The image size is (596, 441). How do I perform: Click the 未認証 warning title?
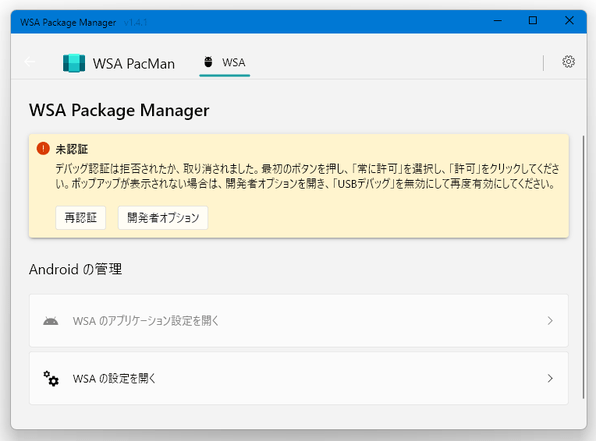(x=72, y=149)
